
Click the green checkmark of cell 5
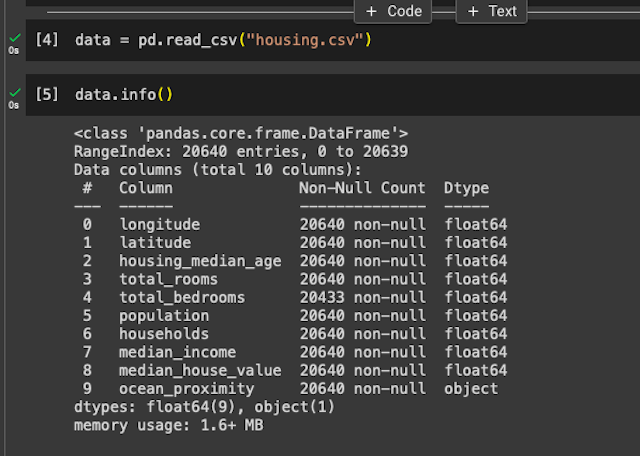click(15, 93)
